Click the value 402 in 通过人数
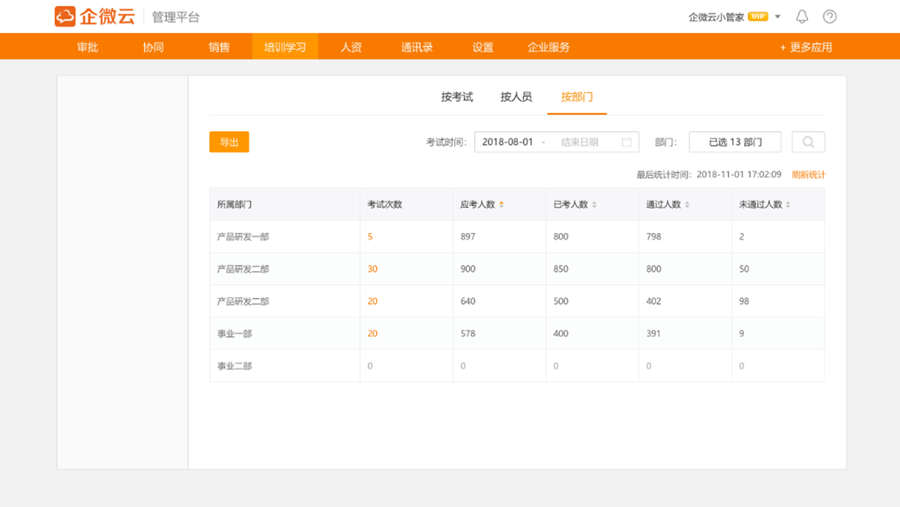Screen dimensions: 900x507 pos(654,301)
